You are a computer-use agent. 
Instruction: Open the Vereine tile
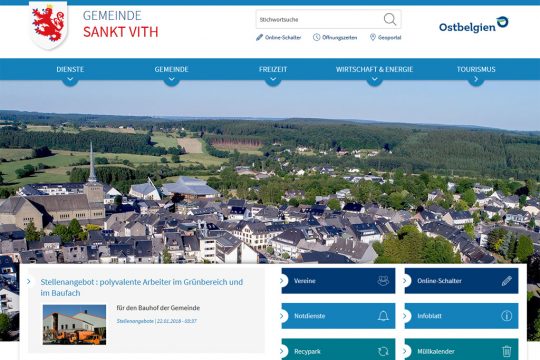[x=338, y=281]
